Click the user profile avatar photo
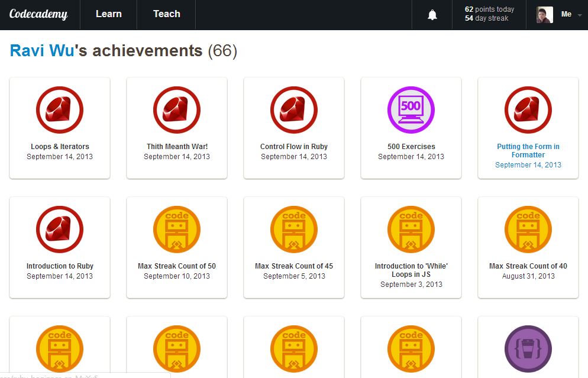Screen dimensions: 588x378 pos(544,15)
